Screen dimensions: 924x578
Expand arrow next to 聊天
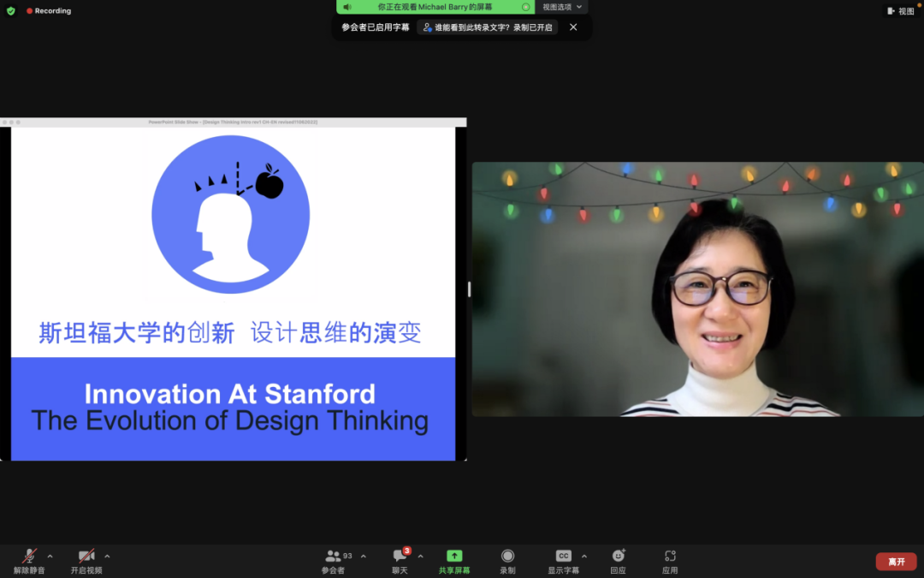tap(420, 557)
